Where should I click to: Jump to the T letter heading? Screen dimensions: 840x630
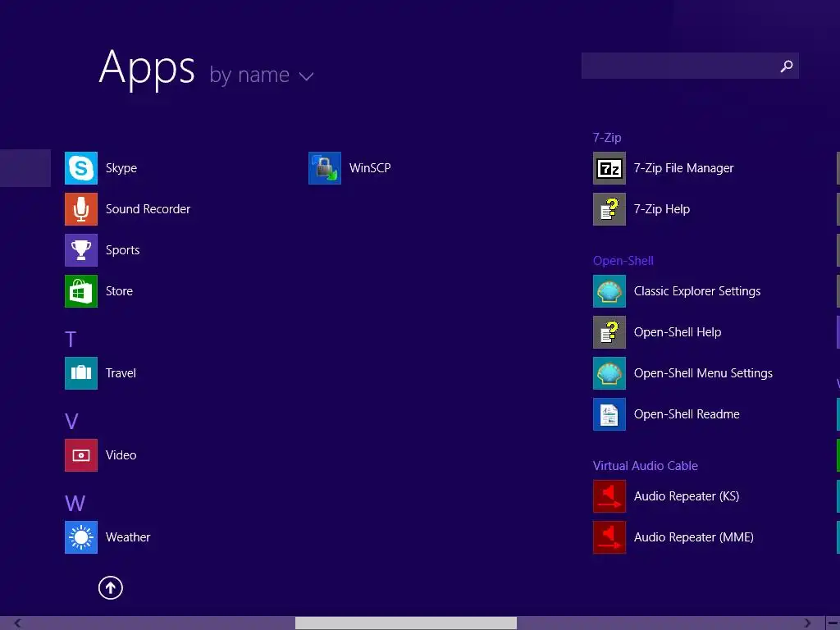(x=71, y=339)
